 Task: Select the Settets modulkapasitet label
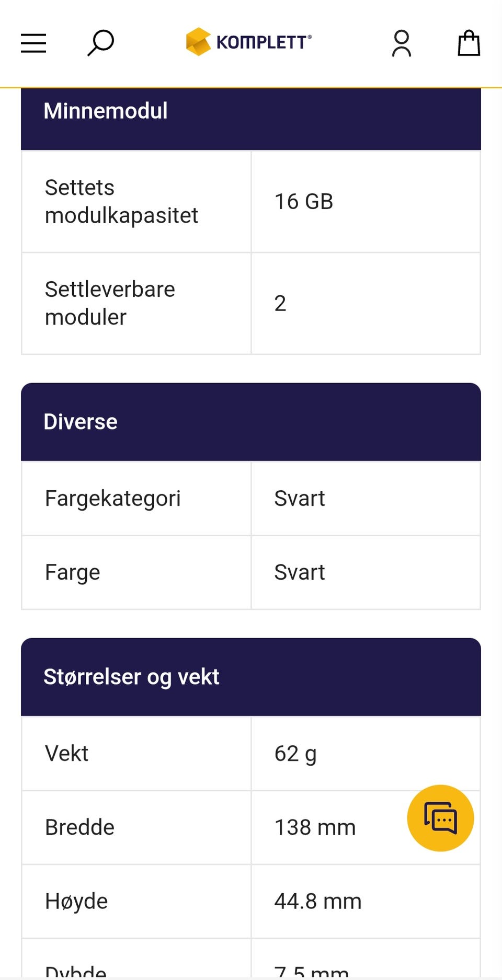pyautogui.click(x=121, y=201)
